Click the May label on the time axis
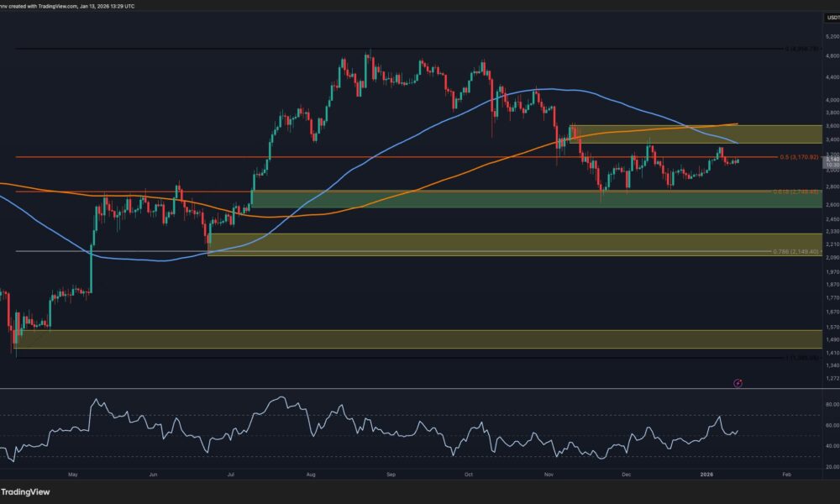 (72, 473)
